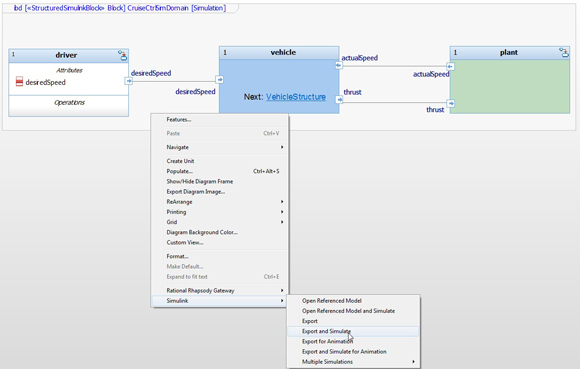
Task: Expand the Printing submenu
Action: coord(220,212)
